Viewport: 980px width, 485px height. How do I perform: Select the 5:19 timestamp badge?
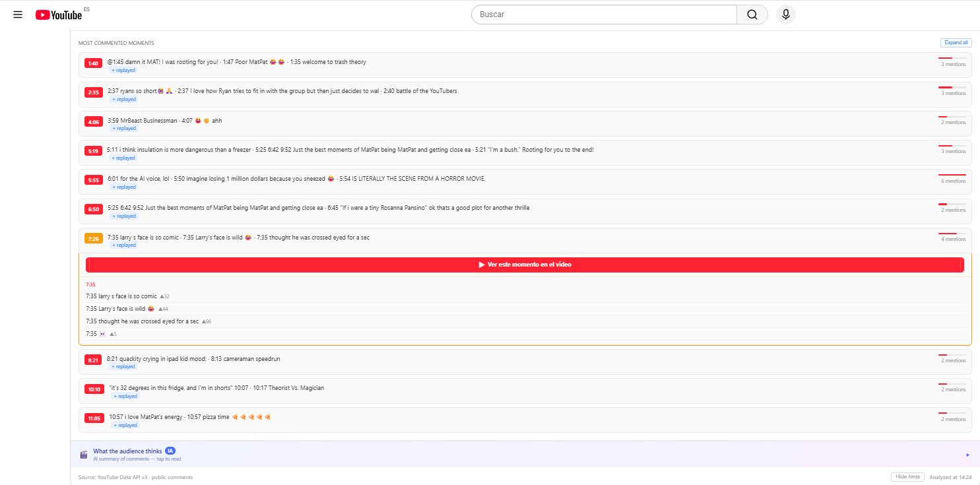coord(94,151)
